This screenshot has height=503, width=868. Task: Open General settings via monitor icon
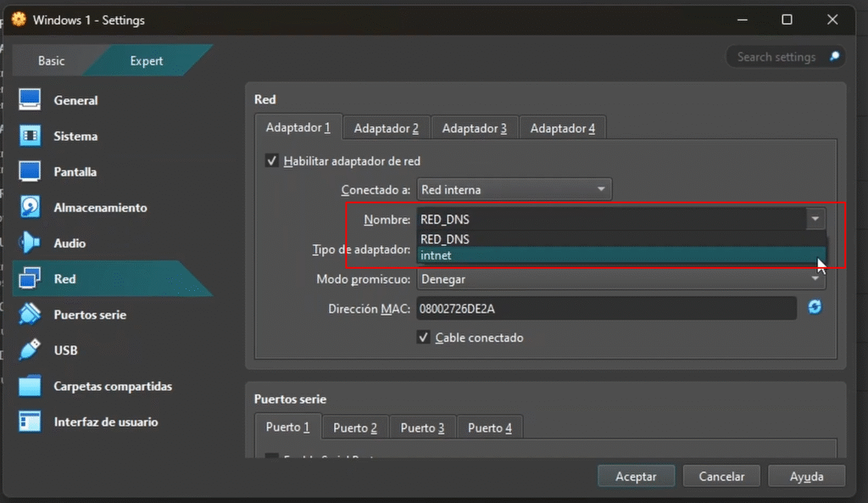click(x=31, y=100)
